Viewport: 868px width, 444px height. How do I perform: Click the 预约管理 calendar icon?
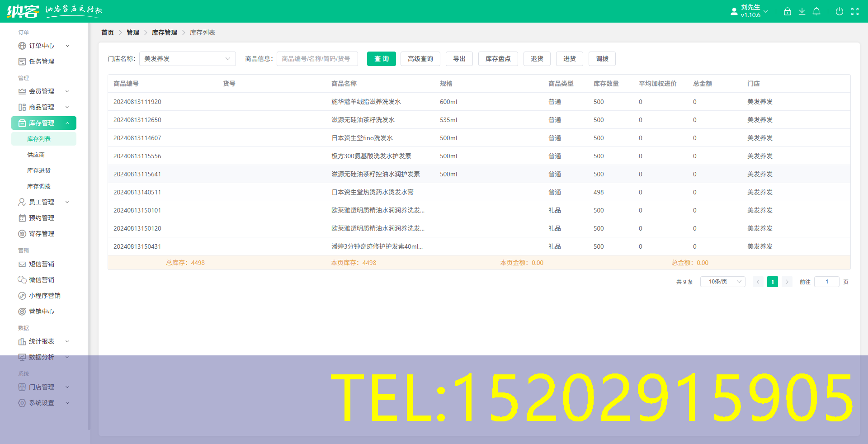pyautogui.click(x=22, y=218)
